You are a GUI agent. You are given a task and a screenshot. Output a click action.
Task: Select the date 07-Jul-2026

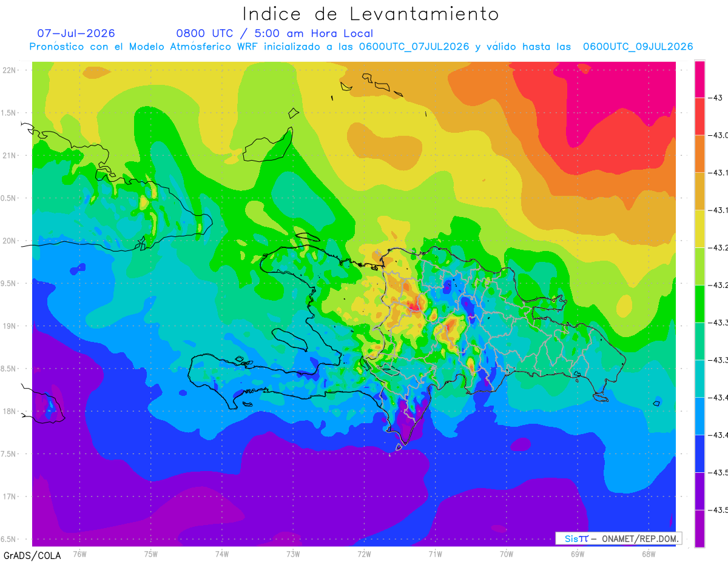coord(76,33)
